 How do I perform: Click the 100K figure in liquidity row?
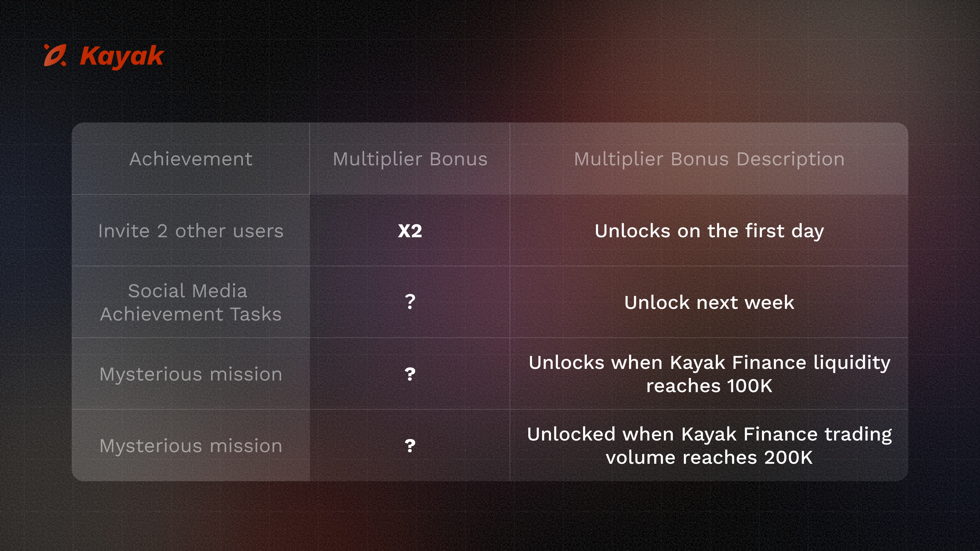pos(749,386)
